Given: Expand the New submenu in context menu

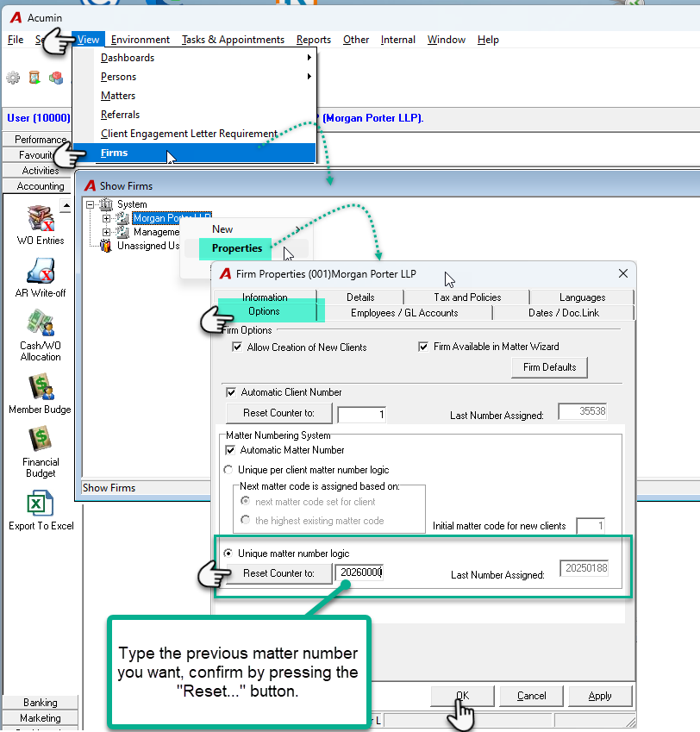Looking at the screenshot, I should [x=297, y=229].
